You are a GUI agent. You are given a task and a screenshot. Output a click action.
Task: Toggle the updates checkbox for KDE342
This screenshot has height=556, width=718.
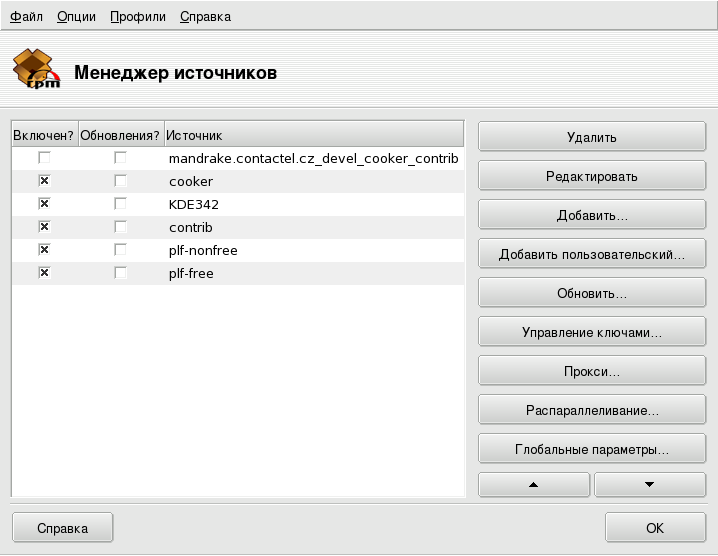click(120, 204)
